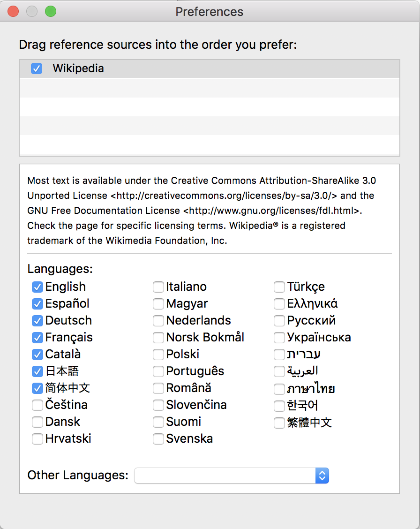Enable the Nederlands checkbox
The width and height of the screenshot is (420, 529).
point(158,321)
